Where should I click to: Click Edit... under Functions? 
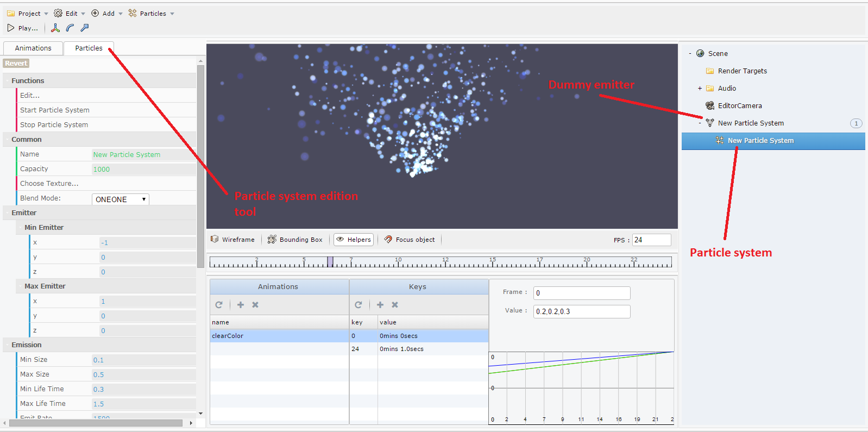tap(30, 95)
